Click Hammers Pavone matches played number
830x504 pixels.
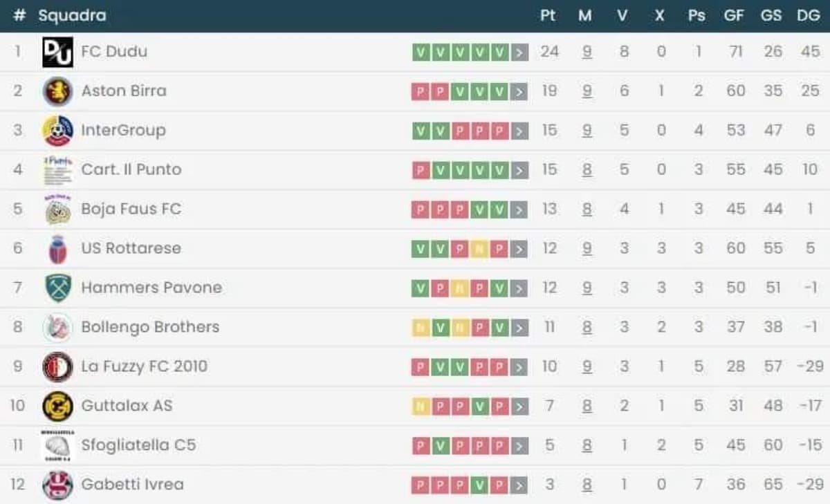587,288
